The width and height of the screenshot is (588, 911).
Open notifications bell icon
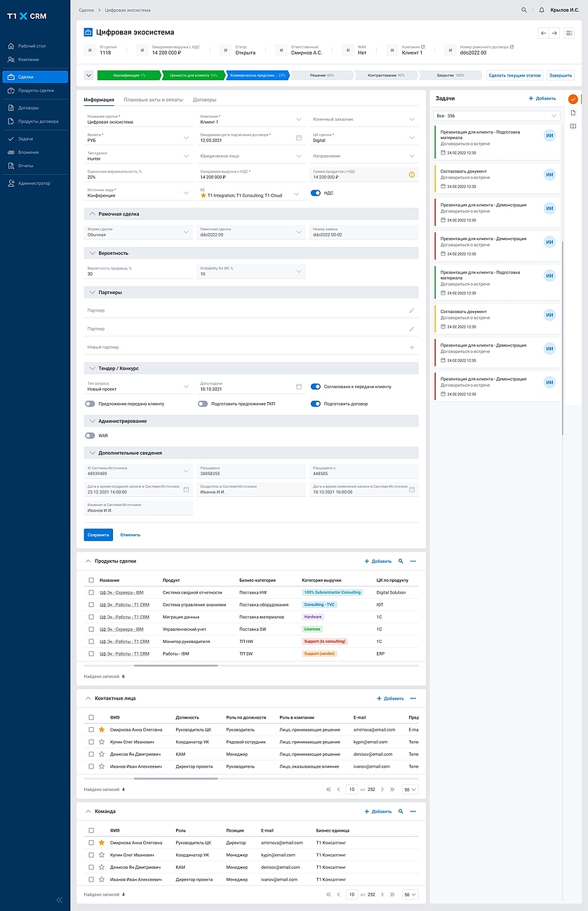(542, 11)
